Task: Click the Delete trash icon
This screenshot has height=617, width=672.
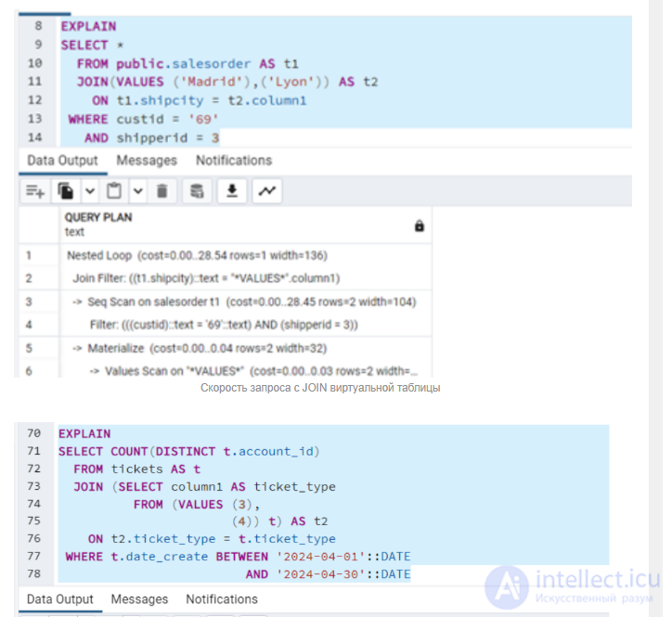Action: (162, 191)
